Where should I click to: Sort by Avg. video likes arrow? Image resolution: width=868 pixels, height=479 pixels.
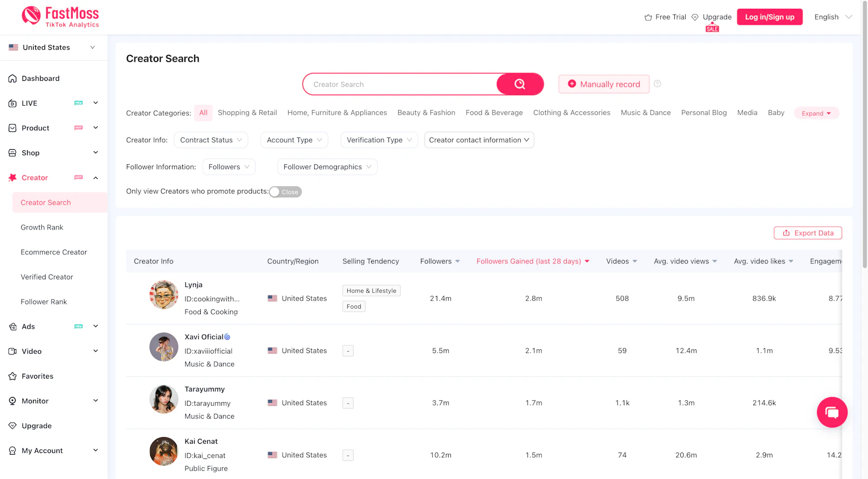click(x=791, y=261)
